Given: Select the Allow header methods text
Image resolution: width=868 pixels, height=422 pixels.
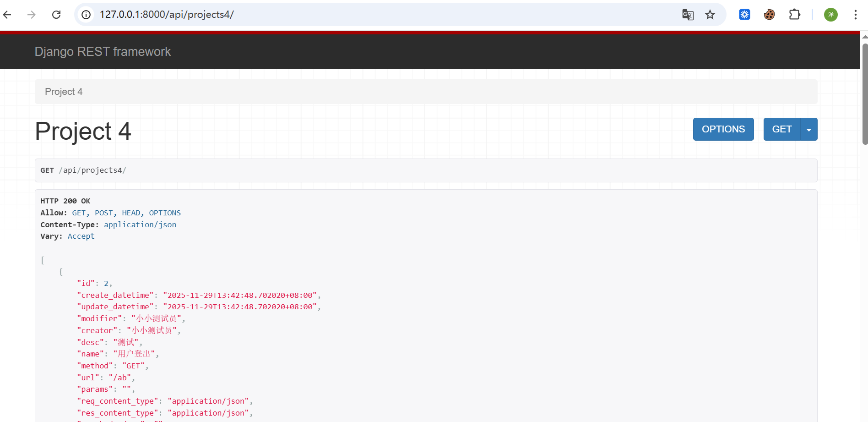Looking at the screenshot, I should point(126,213).
